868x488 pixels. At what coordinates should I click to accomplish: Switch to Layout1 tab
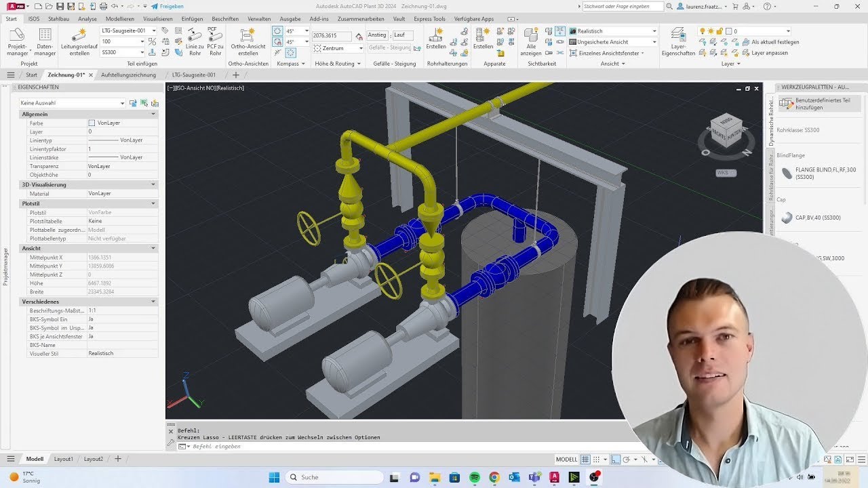tap(64, 459)
